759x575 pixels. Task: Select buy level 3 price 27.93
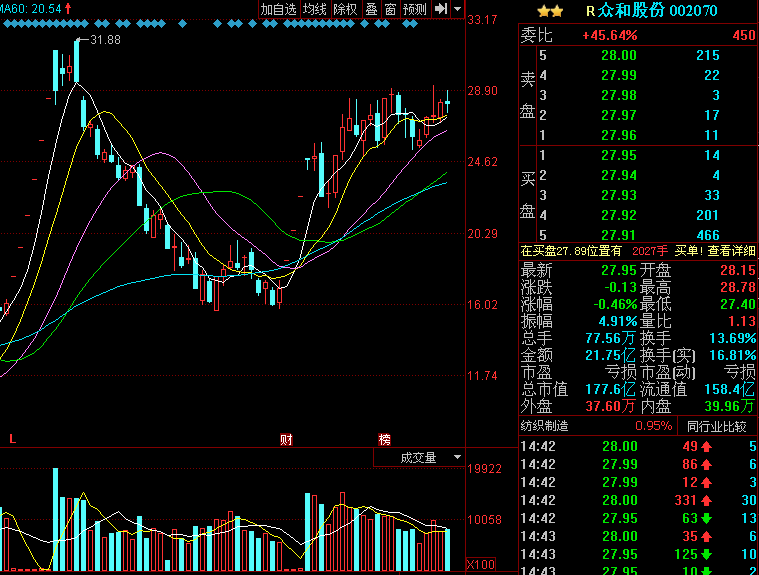tap(619, 195)
